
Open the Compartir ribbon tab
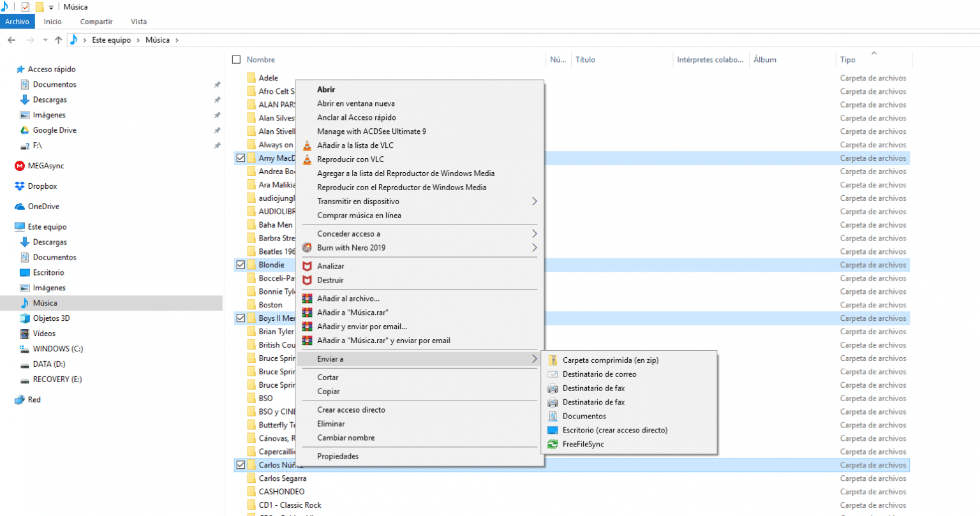96,22
